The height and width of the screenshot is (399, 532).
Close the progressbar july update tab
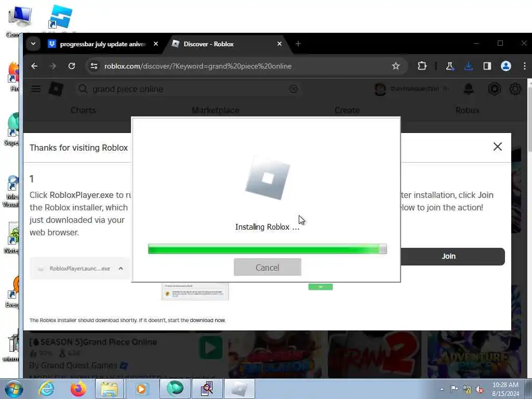click(156, 44)
